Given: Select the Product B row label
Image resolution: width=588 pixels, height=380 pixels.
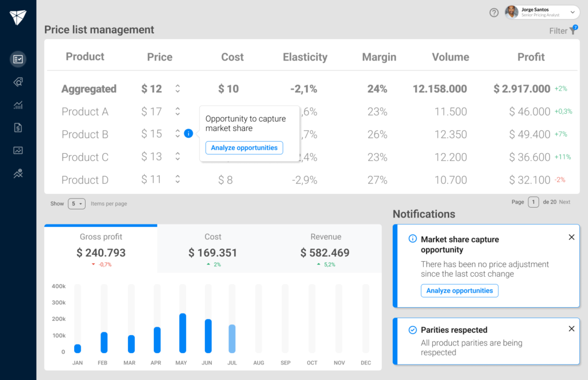Looking at the screenshot, I should pos(85,134).
